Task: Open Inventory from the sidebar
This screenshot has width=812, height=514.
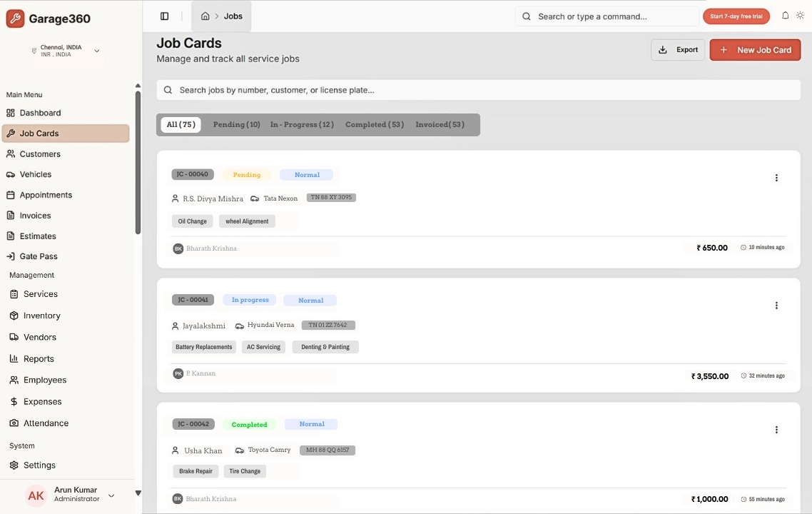Action: pos(41,316)
